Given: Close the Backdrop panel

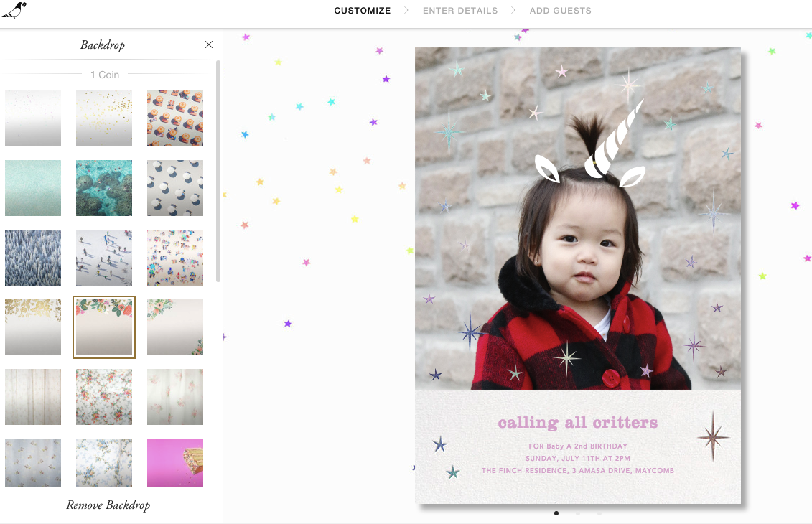Looking at the screenshot, I should click(x=209, y=45).
